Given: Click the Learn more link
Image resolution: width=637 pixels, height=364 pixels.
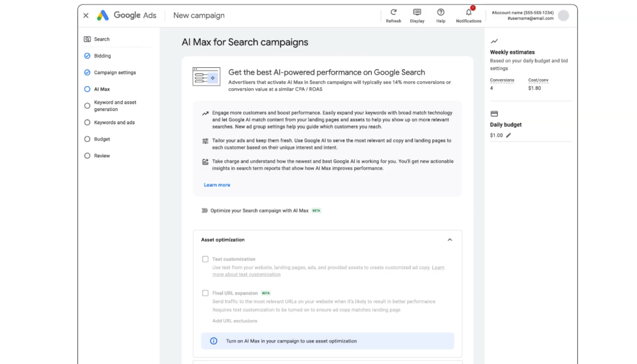Looking at the screenshot, I should 217,185.
